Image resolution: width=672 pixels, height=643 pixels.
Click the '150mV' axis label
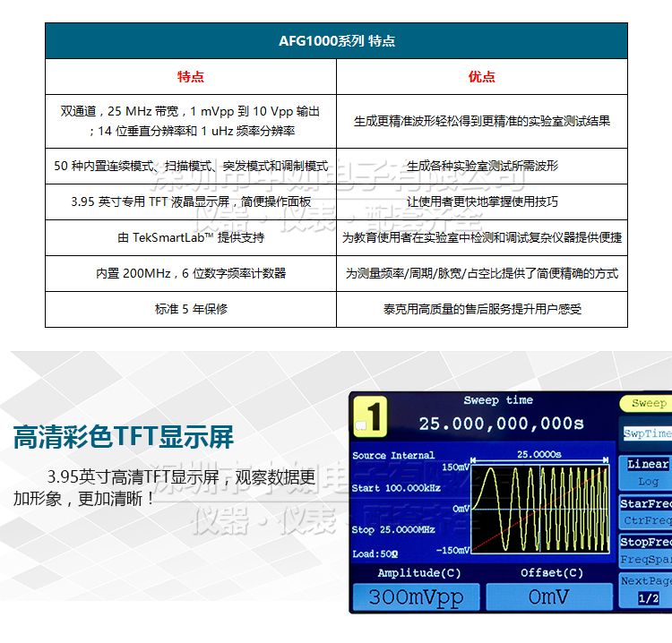pos(456,467)
